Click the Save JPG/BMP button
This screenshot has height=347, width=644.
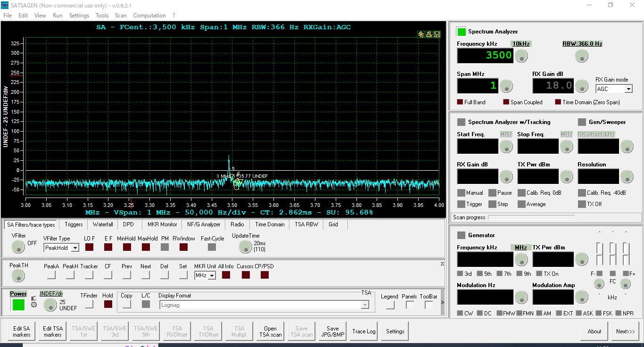click(332, 331)
